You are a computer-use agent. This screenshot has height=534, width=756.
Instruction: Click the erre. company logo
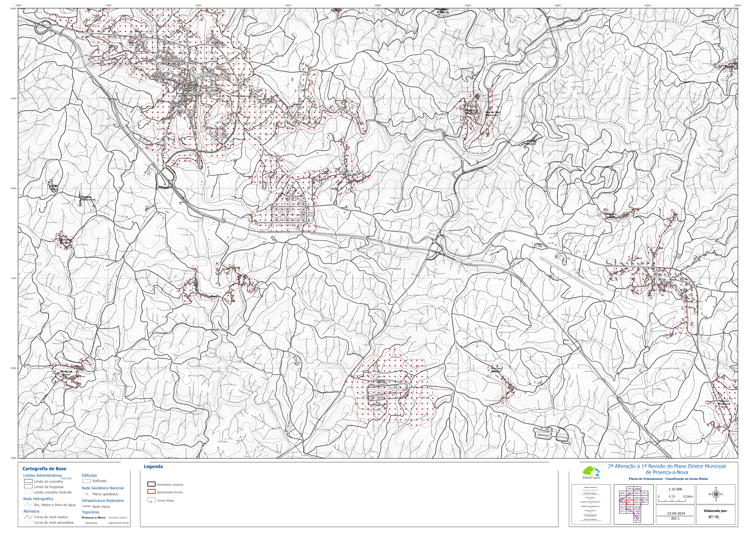714,517
